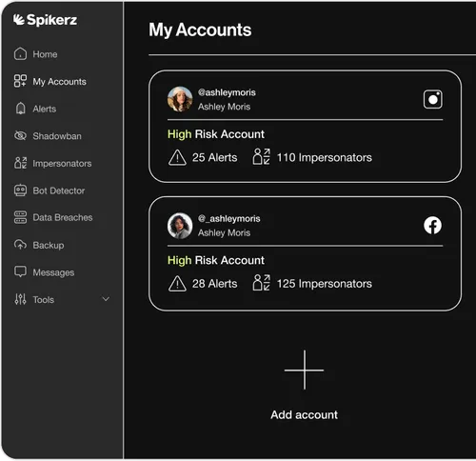Click the @_ashleymoris username
This screenshot has width=476, height=461.
point(228,218)
